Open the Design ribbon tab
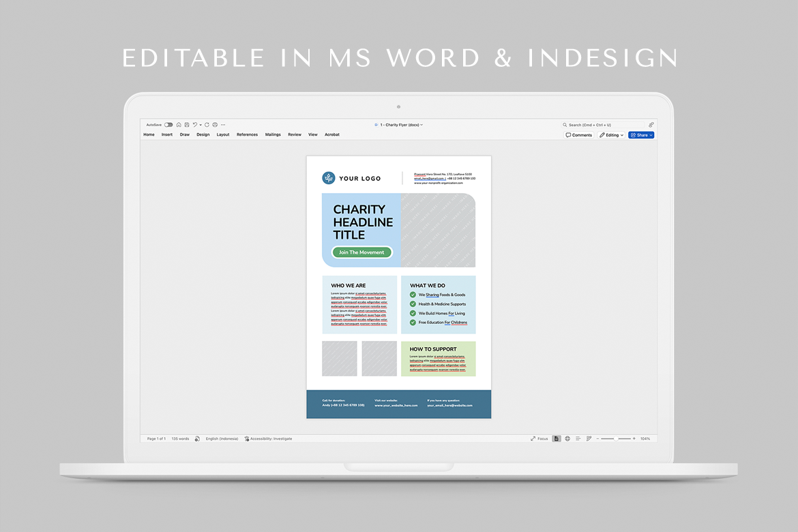Screen dimensions: 798x532 tap(203, 135)
